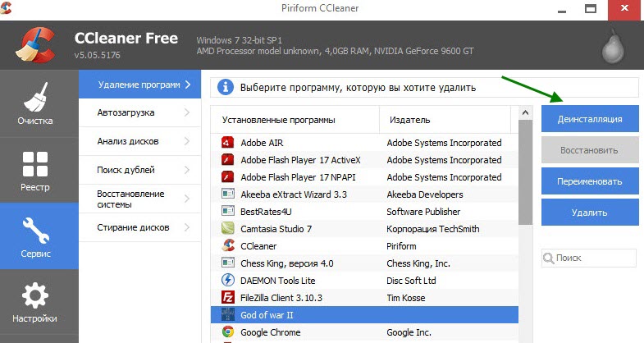Sort by the Издатель column header

(443, 120)
